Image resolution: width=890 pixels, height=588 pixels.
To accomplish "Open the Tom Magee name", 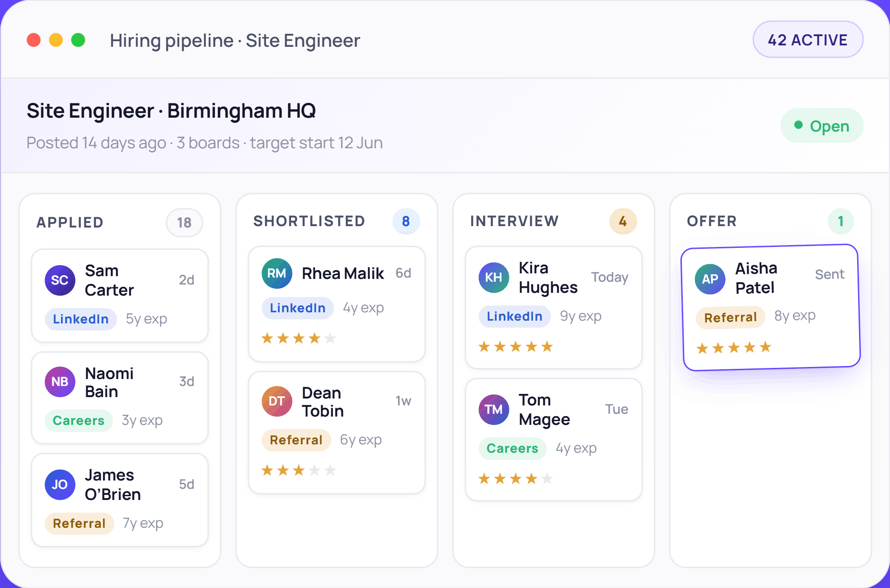I will pos(544,410).
